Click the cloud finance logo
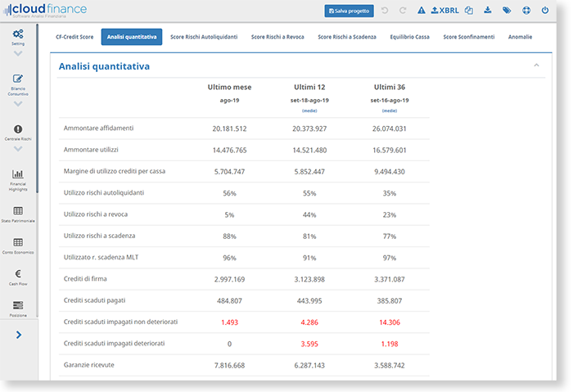The width and height of the screenshot is (573, 392). [x=45, y=10]
